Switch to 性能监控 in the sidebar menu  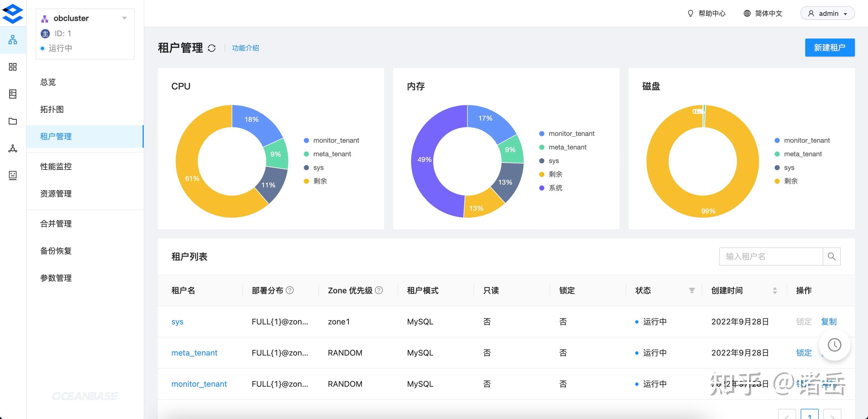(56, 166)
